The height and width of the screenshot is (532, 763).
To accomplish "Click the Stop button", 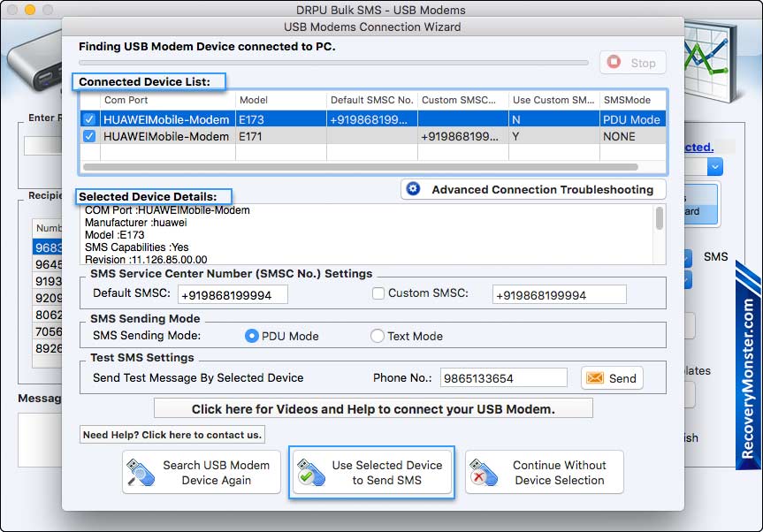I will (632, 62).
